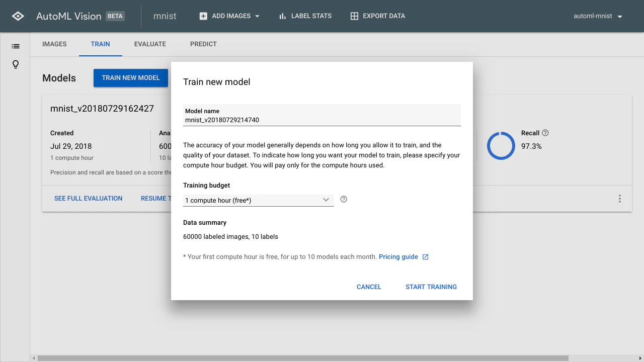Image resolution: width=644 pixels, height=362 pixels.
Task: Click the help icon next to Recall
Action: [545, 133]
